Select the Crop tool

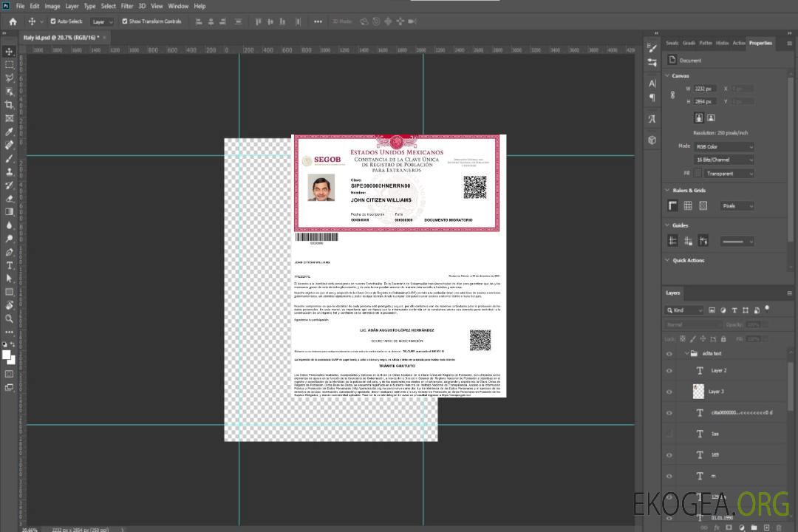tap(9, 105)
